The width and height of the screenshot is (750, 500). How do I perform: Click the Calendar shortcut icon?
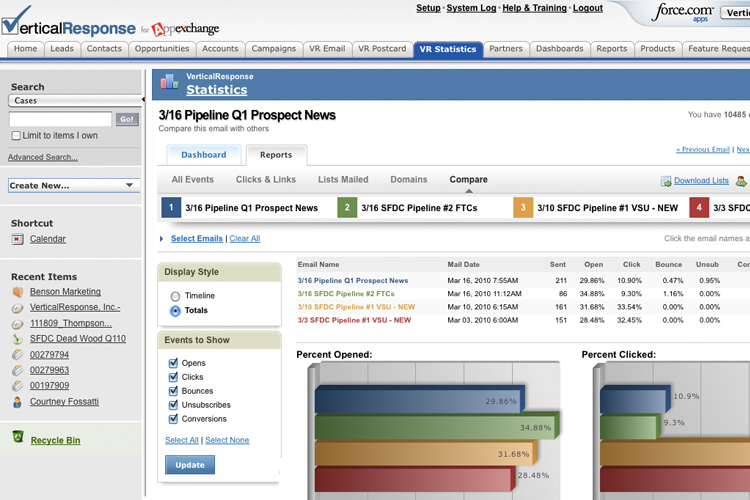[17, 239]
